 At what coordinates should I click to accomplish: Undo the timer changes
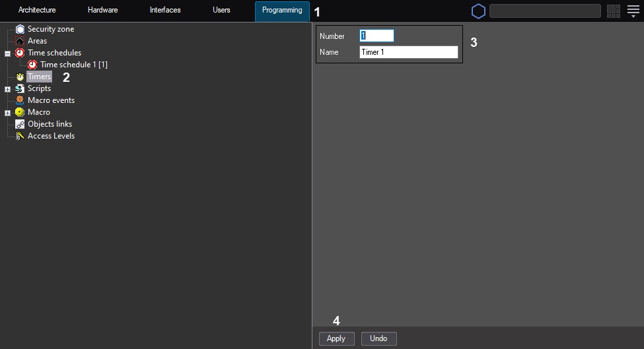coord(378,338)
